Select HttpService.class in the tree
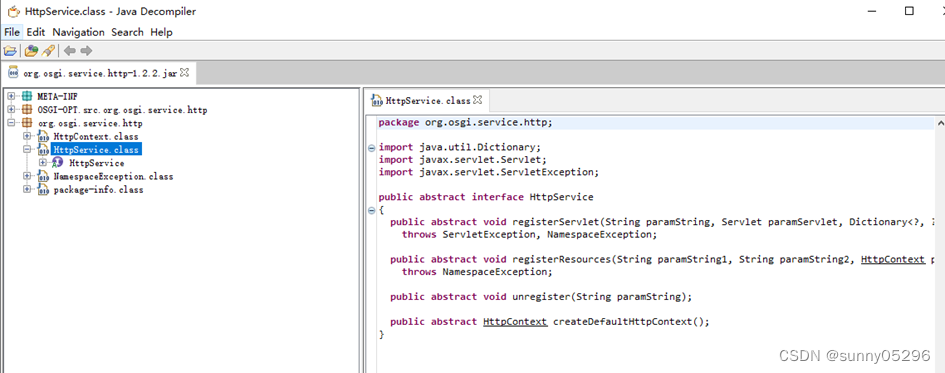This screenshot has height=373, width=945. [96, 150]
